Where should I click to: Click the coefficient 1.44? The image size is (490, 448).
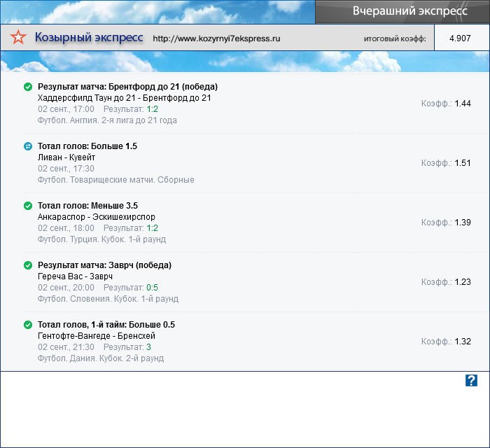tap(463, 104)
